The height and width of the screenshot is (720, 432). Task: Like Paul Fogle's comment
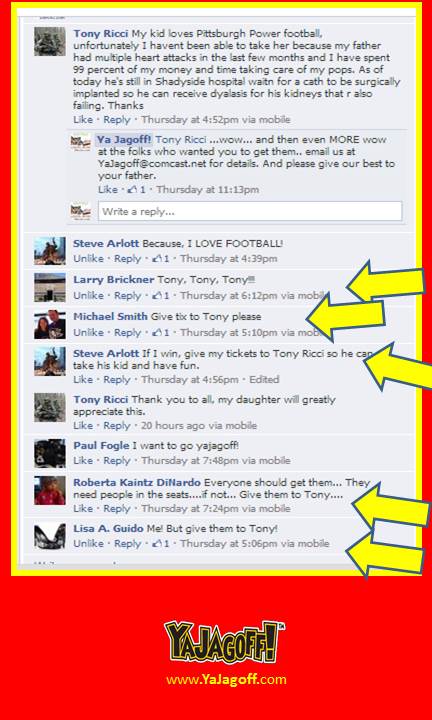(x=83, y=461)
